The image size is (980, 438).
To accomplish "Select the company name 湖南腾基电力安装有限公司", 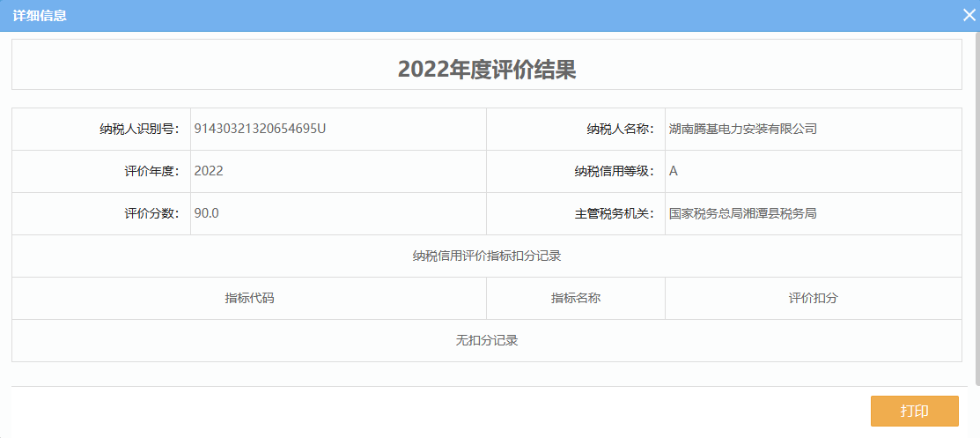I will click(742, 129).
